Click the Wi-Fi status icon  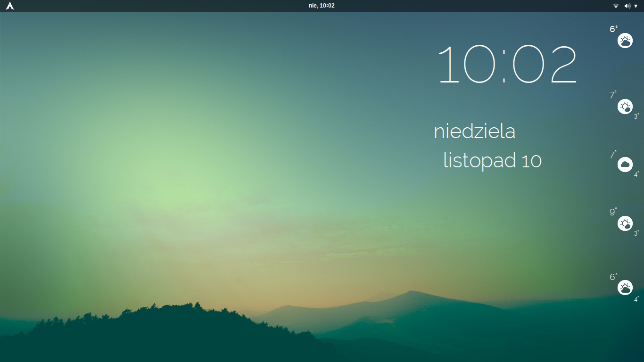coord(616,6)
